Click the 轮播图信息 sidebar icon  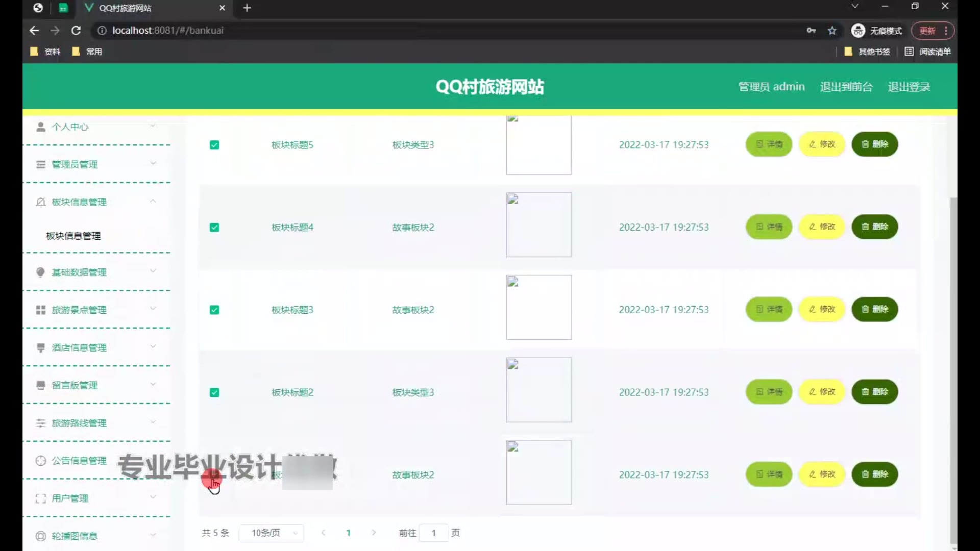click(x=41, y=536)
